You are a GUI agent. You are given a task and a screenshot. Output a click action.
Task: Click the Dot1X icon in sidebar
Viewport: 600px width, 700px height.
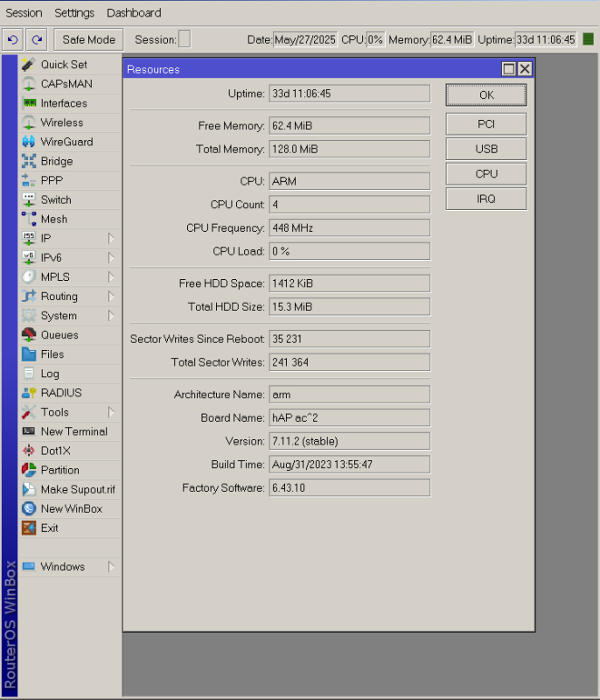click(x=29, y=451)
